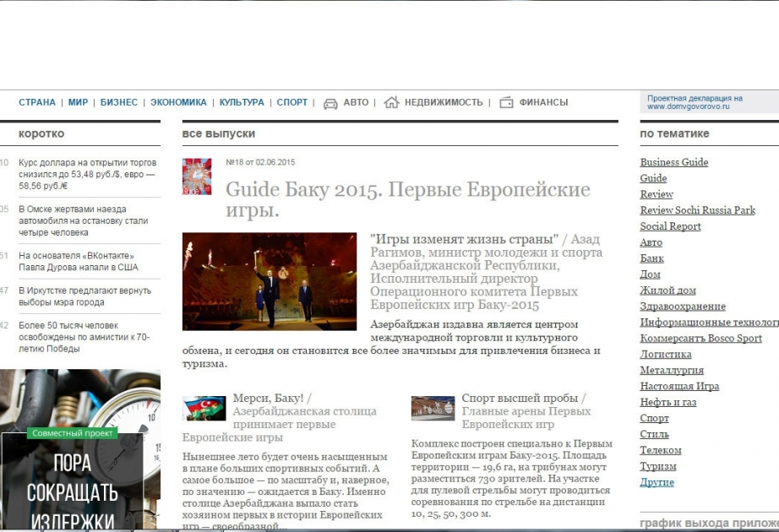Viewport: 779px width, 532px height.
Task: Open the Social Report link
Action: (670, 226)
